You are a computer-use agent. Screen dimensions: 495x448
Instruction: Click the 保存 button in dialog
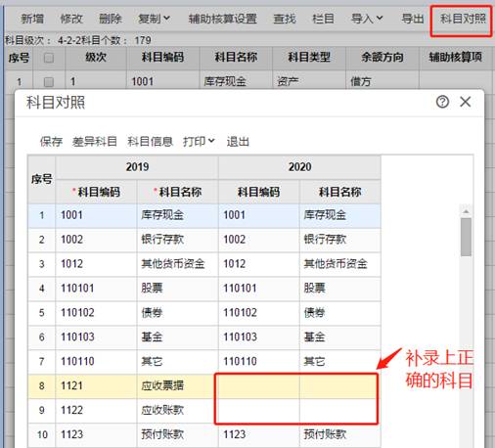[x=51, y=142]
